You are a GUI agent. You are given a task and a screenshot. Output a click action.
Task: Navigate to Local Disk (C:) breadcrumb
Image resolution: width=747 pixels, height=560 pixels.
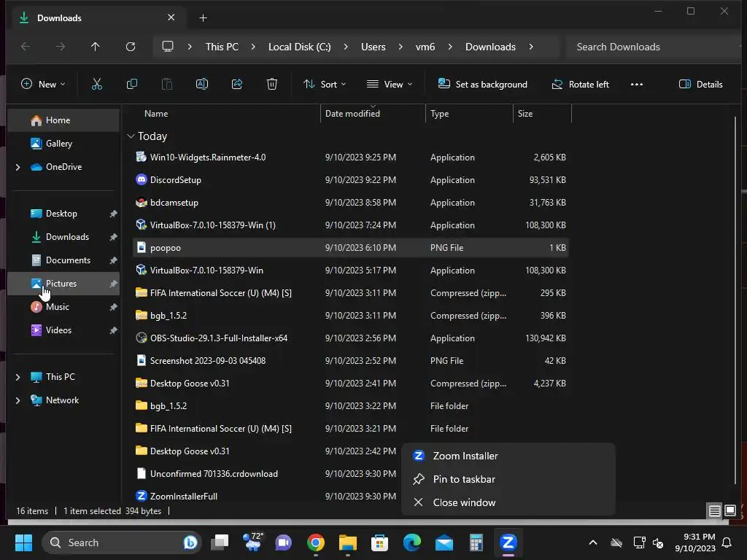(299, 47)
